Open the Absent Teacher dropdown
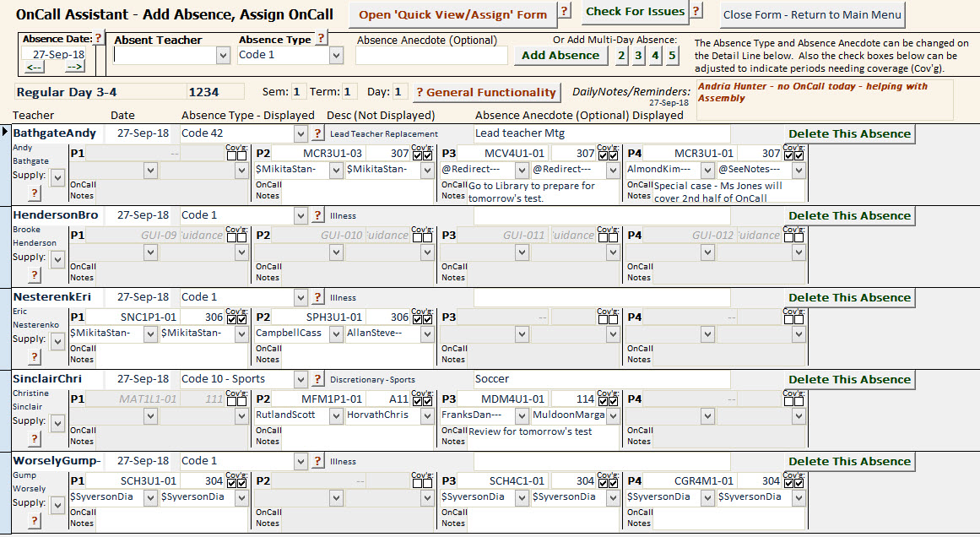Image resolution: width=980 pixels, height=537 pixels. tap(223, 56)
